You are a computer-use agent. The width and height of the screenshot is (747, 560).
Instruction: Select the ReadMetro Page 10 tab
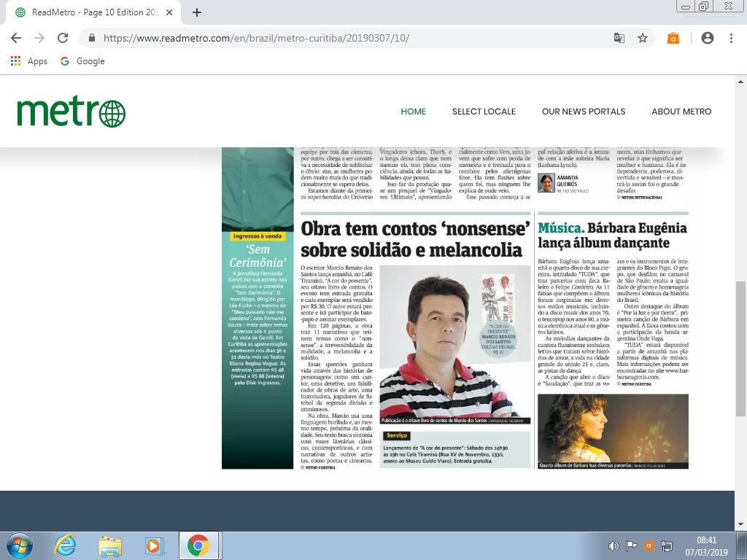pyautogui.click(x=93, y=12)
